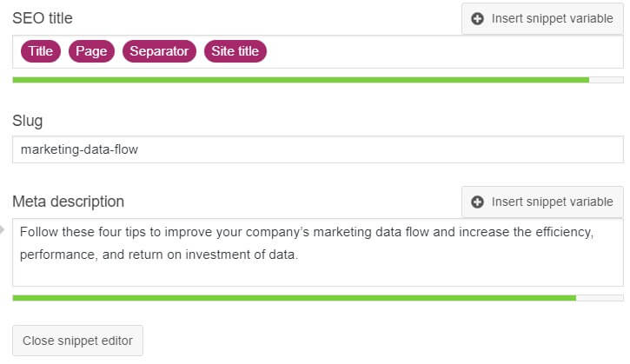Click the SEO title label
Screen dimensions: 630x364
(x=43, y=18)
